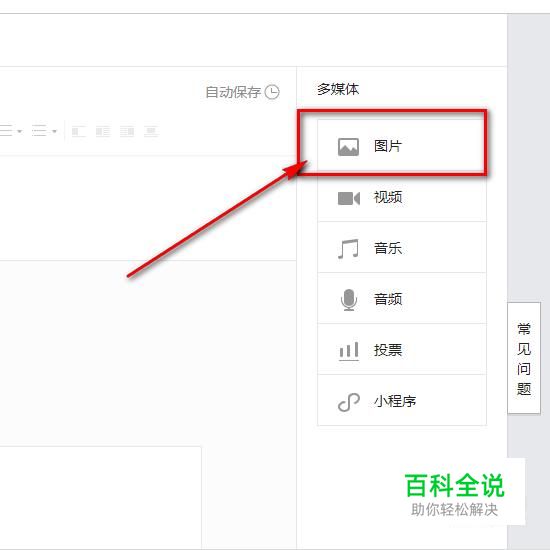Select float-right icon with text on left

tap(127, 131)
